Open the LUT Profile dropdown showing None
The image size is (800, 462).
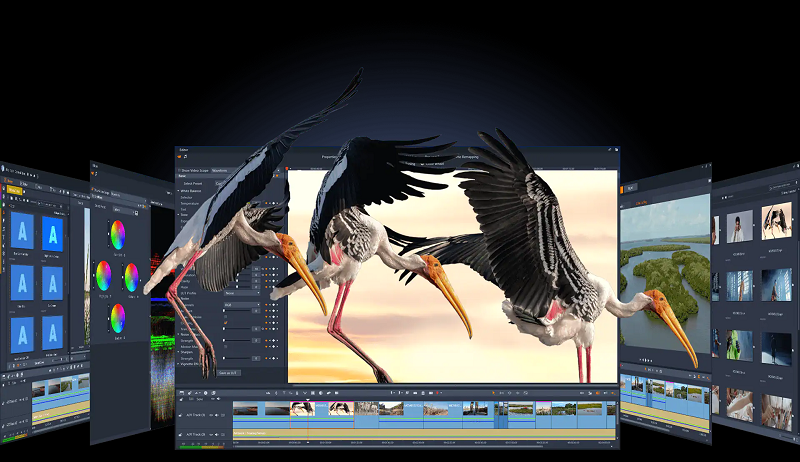coord(240,293)
